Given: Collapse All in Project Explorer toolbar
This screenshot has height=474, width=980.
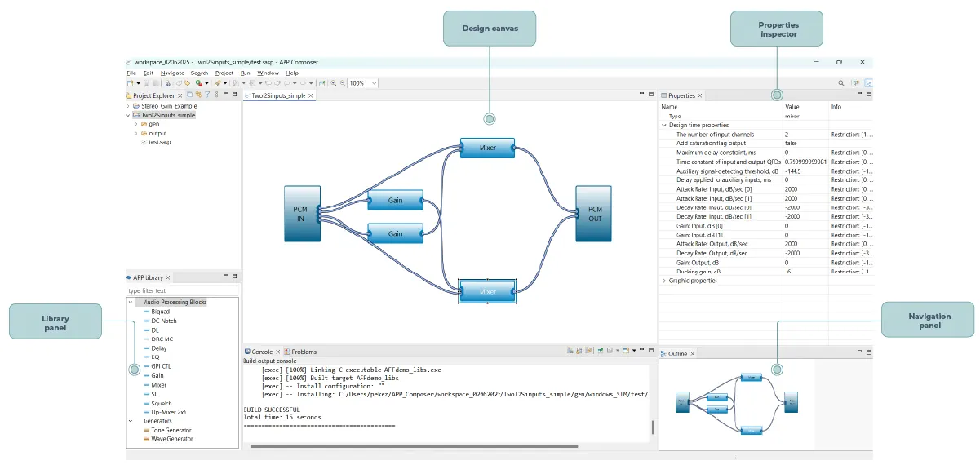Looking at the screenshot, I should [189, 95].
